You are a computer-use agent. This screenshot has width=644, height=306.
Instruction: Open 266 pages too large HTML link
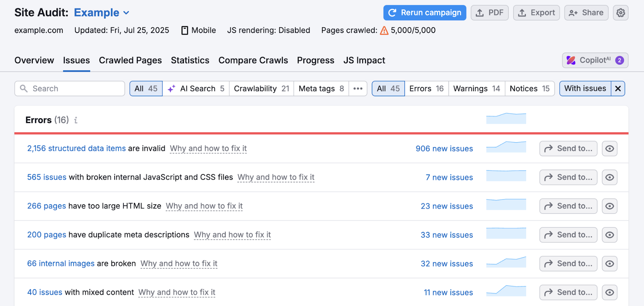click(x=46, y=206)
